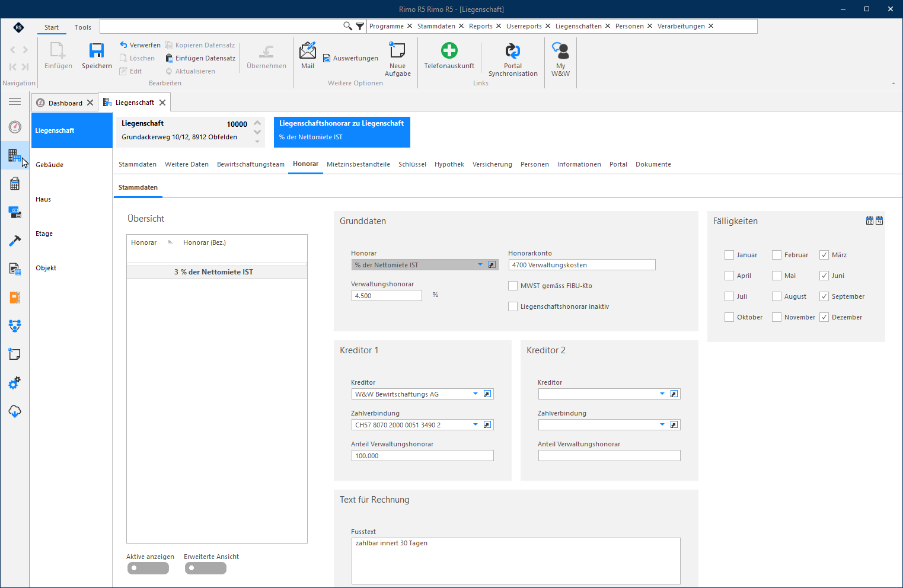Open Auswertungen in ribbon
The width and height of the screenshot is (903, 588).
point(350,58)
